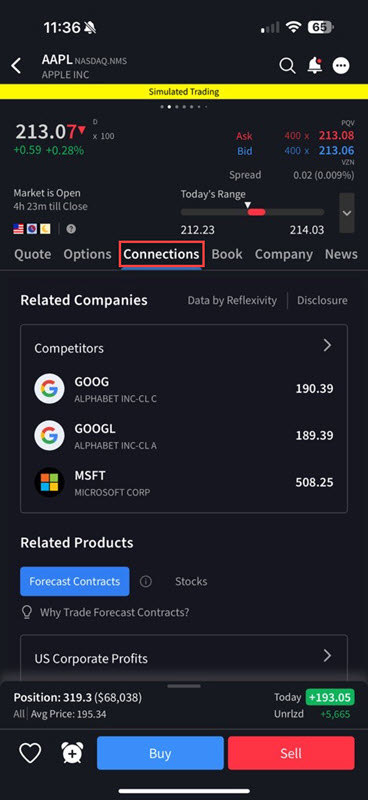This screenshot has height=800, width=368.
Task: Select the Forecast Contracts toggle
Action: tap(75, 581)
